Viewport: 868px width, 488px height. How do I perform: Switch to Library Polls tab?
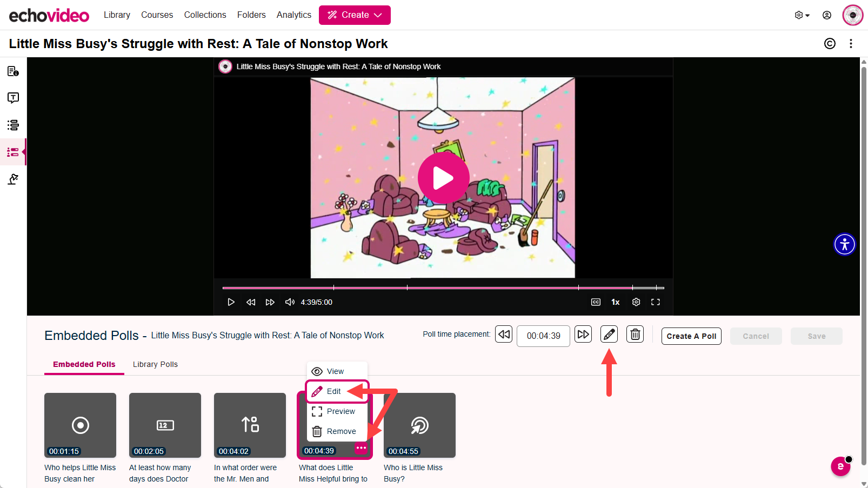(x=155, y=364)
